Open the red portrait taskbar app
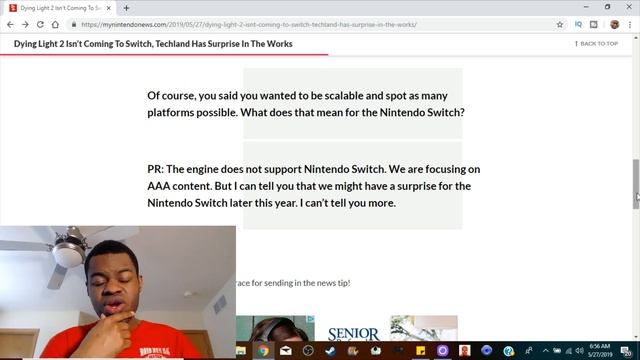Viewport: 640px width, 360px height. [464, 351]
